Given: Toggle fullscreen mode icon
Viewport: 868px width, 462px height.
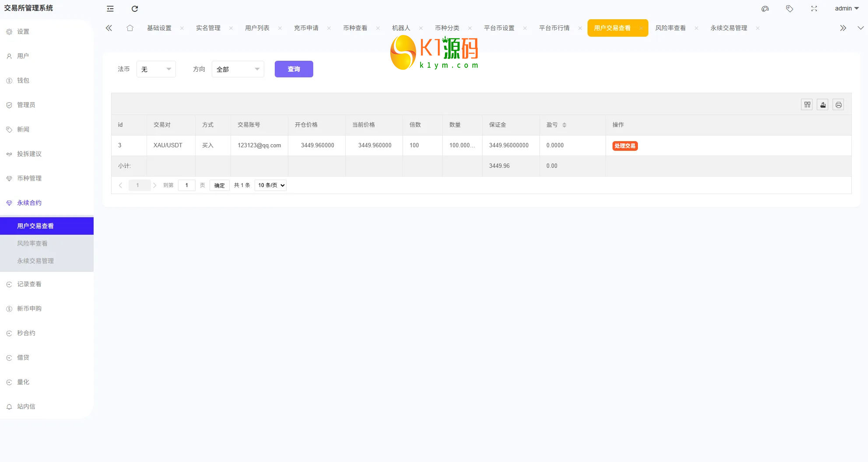Looking at the screenshot, I should (814, 9).
